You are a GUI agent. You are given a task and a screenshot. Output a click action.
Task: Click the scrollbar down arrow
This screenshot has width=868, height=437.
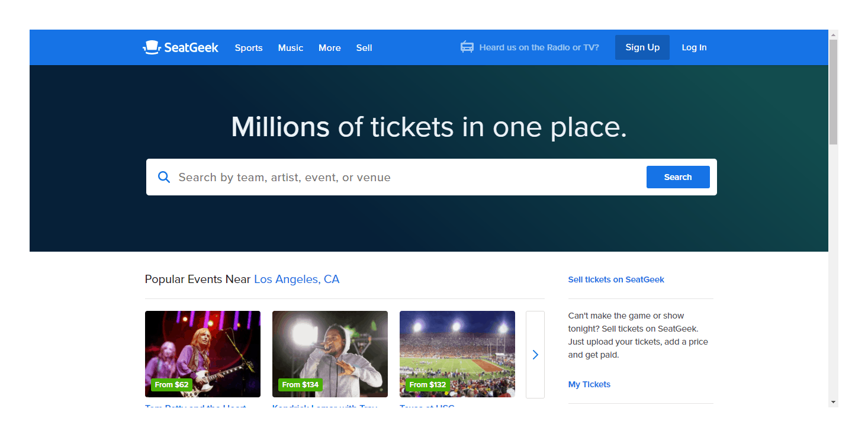(833, 402)
